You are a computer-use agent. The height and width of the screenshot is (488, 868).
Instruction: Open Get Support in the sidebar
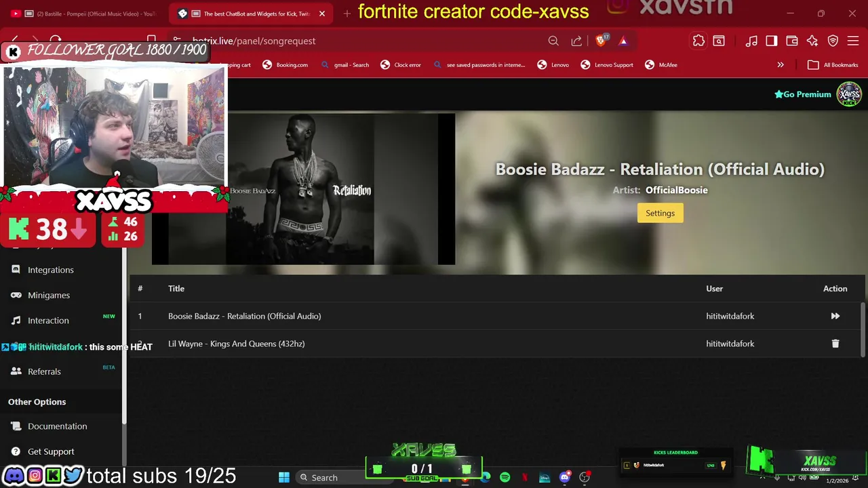(x=51, y=451)
